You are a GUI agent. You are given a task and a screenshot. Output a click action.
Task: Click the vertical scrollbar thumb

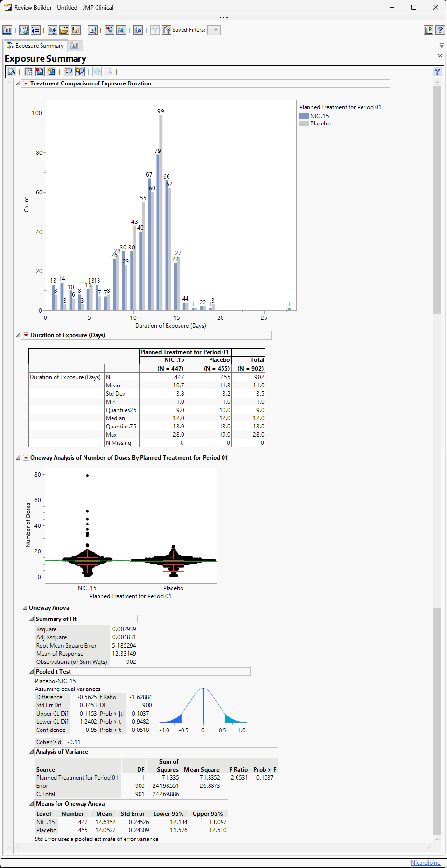coord(437,200)
